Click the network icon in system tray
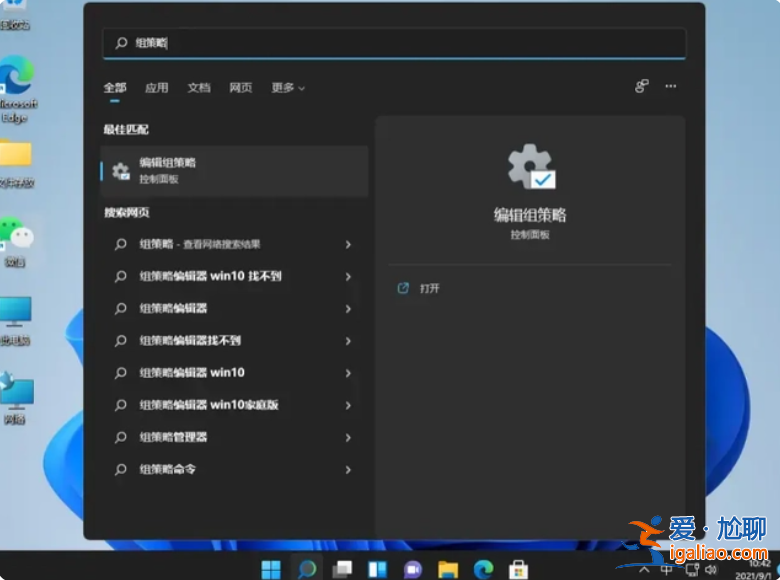 click(692, 570)
